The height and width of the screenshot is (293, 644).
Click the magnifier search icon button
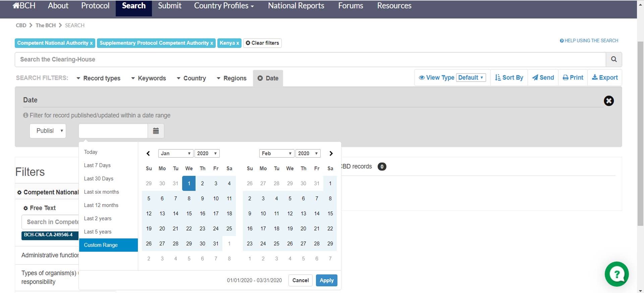point(613,59)
